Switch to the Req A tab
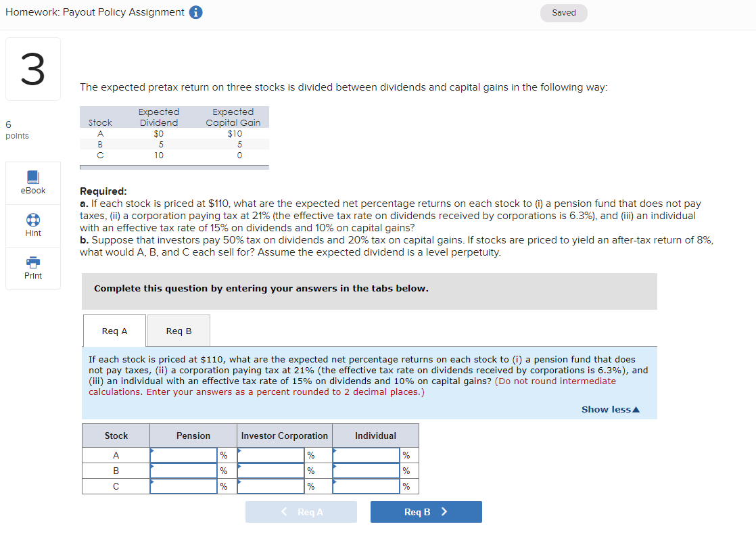This screenshot has width=756, height=541. coord(114,331)
